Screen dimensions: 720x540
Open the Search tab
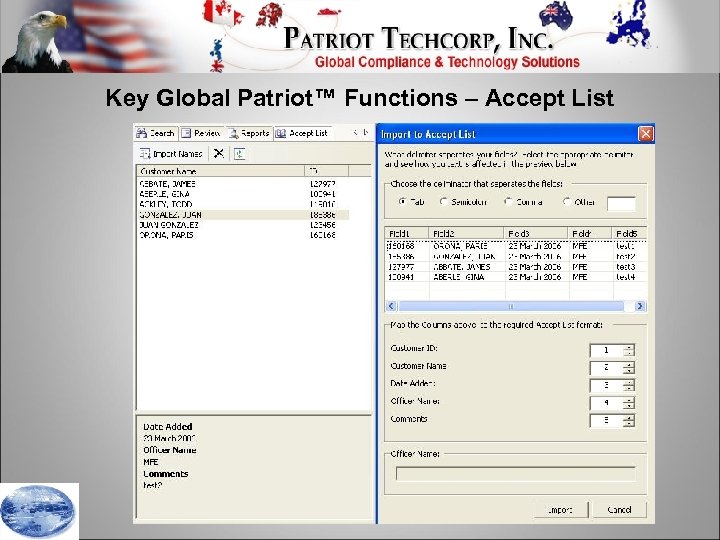click(x=155, y=133)
